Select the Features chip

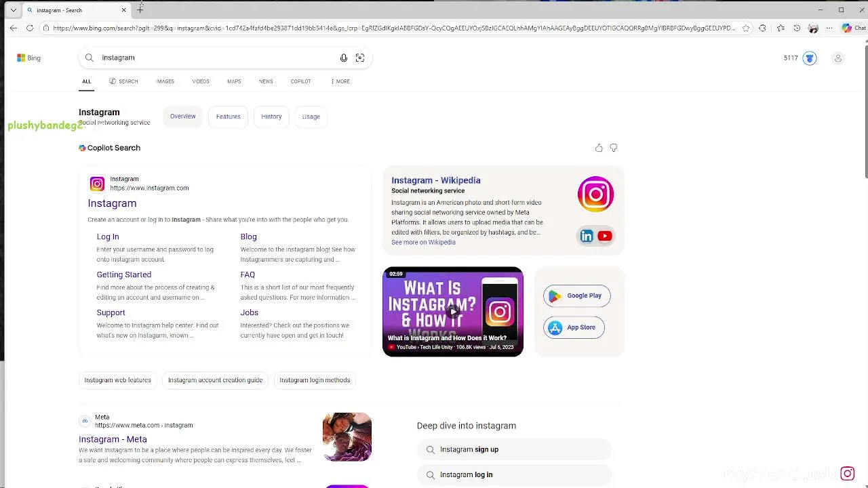click(x=229, y=117)
